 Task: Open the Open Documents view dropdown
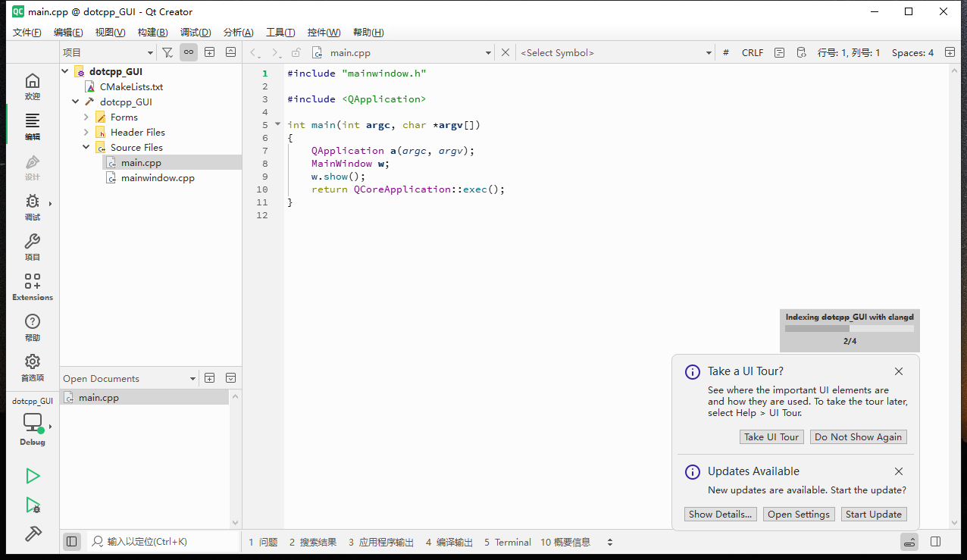tap(129, 378)
